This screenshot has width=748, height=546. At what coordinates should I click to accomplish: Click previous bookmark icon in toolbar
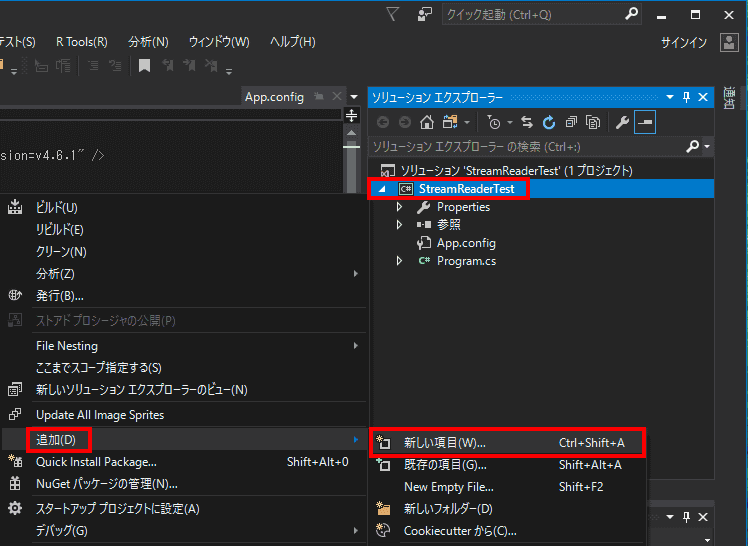(x=167, y=65)
